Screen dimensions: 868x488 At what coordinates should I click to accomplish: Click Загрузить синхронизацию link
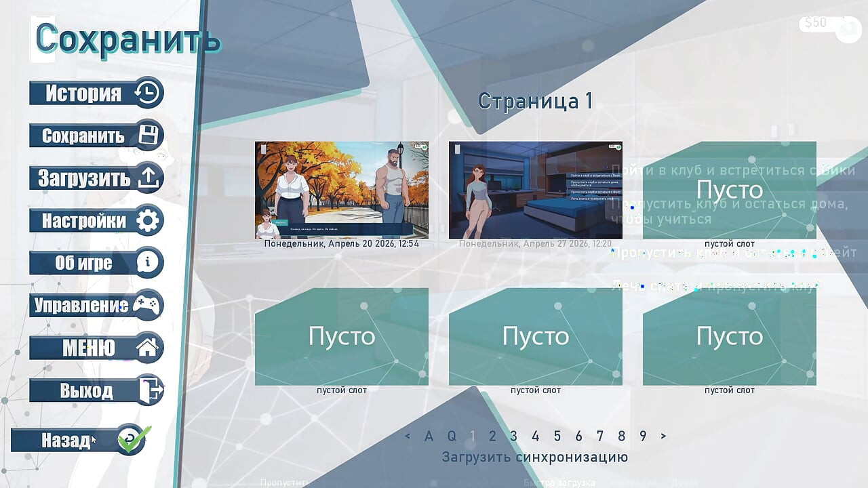click(x=535, y=457)
